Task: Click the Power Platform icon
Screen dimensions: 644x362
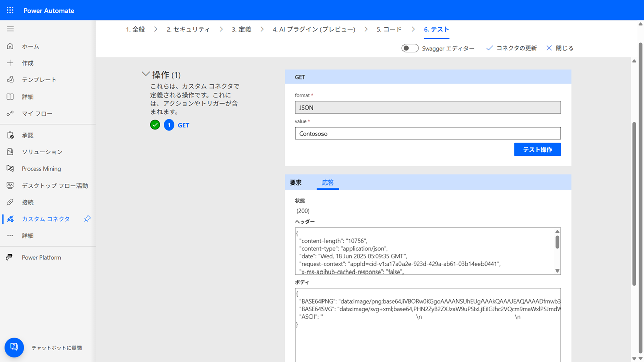Action: click(x=9, y=257)
